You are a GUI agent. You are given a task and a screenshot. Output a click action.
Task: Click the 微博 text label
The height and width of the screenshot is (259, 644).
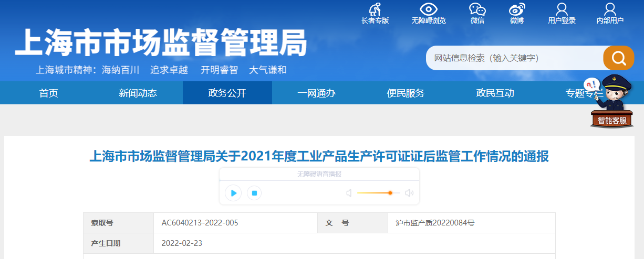(516, 20)
